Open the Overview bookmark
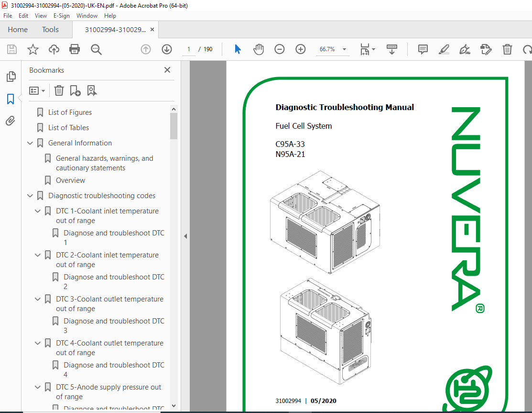The image size is (532, 413). click(x=71, y=180)
